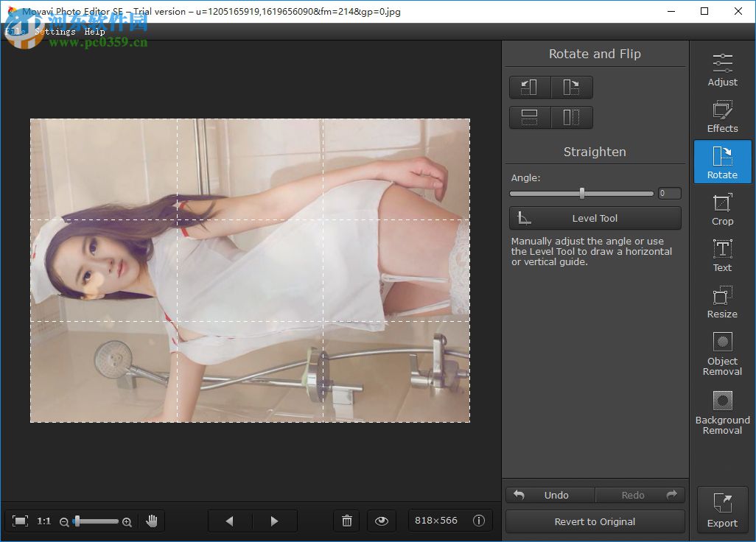The image size is (756, 542).
Task: Flip image horizontally
Action: pos(572,117)
